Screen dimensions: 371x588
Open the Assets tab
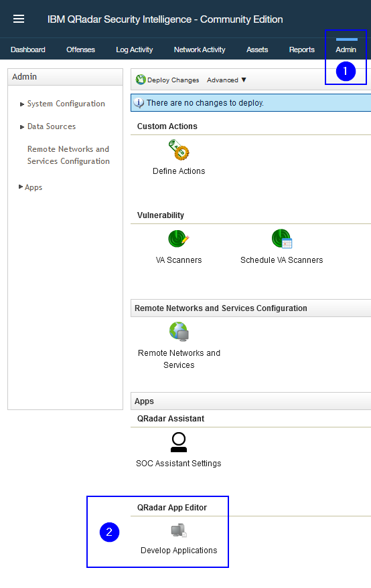pyautogui.click(x=257, y=50)
